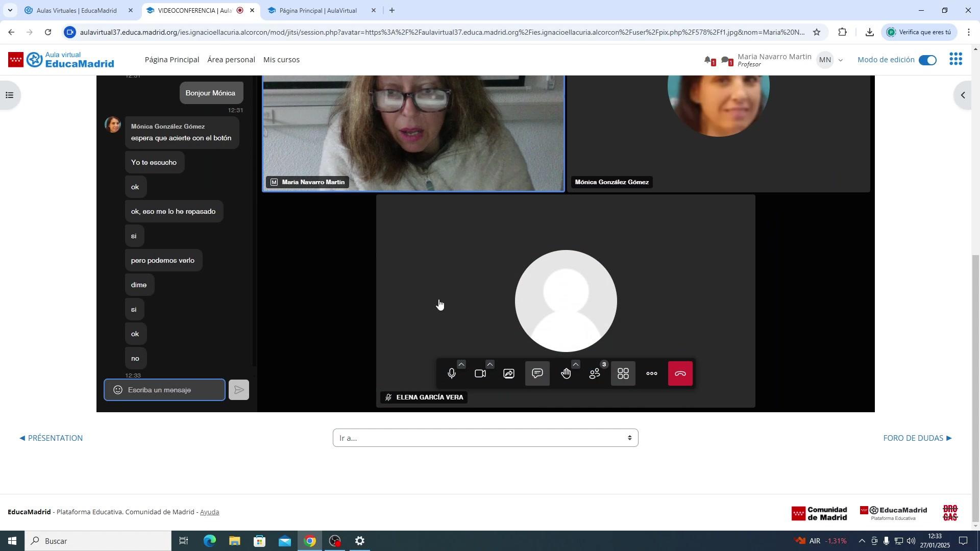Expand camera options arrow
This screenshot has width=980, height=551.
[490, 364]
